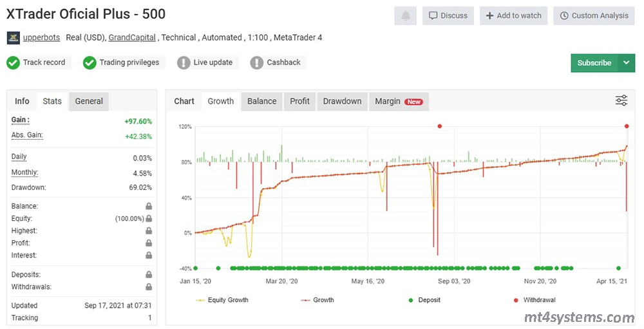Click the Equity lock icon
This screenshot has height=329, width=644.
click(x=149, y=218)
